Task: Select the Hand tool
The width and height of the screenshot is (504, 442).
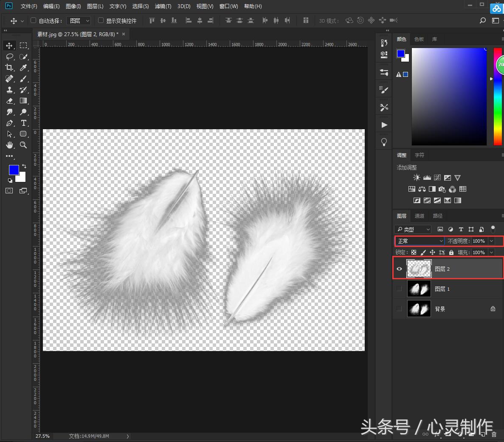Action: tap(9, 145)
